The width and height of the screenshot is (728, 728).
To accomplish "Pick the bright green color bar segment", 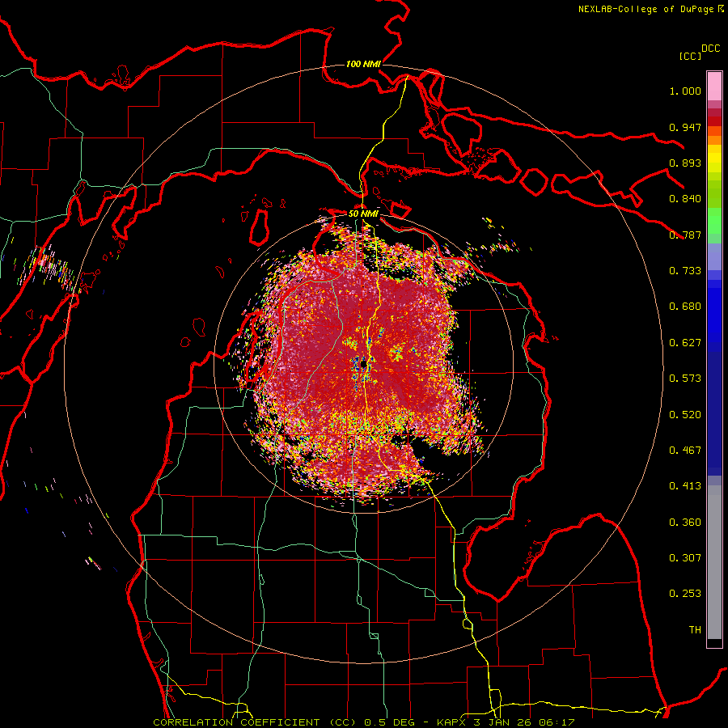I will (x=714, y=221).
